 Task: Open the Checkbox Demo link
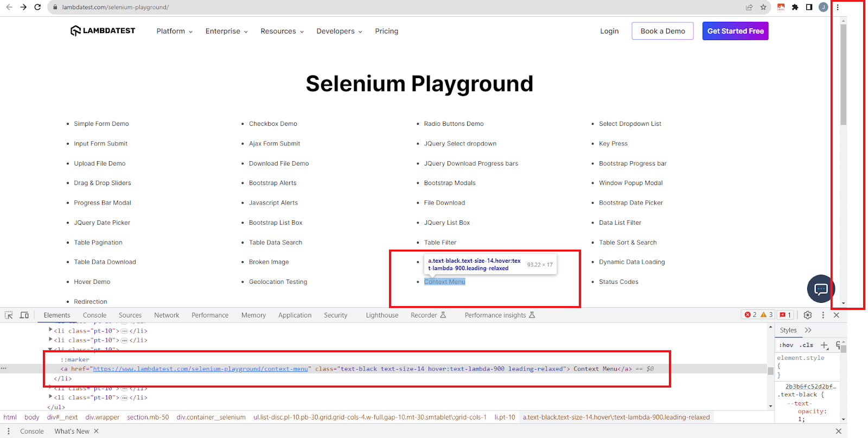(x=273, y=124)
